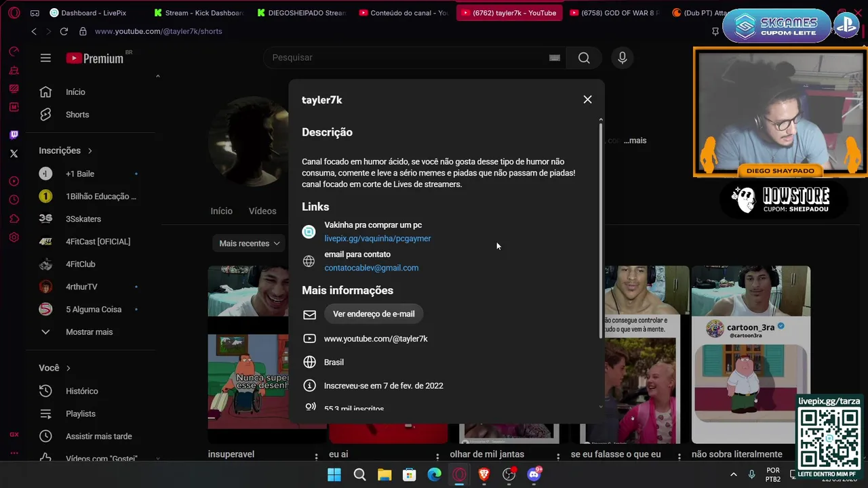This screenshot has height=488, width=868.
Task: Open Windows Start menu
Action: (x=334, y=474)
